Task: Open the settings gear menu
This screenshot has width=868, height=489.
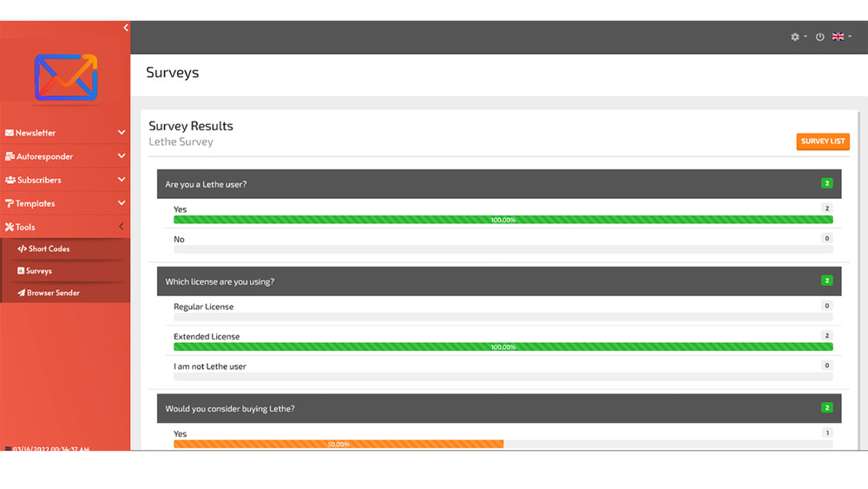Action: click(x=795, y=37)
